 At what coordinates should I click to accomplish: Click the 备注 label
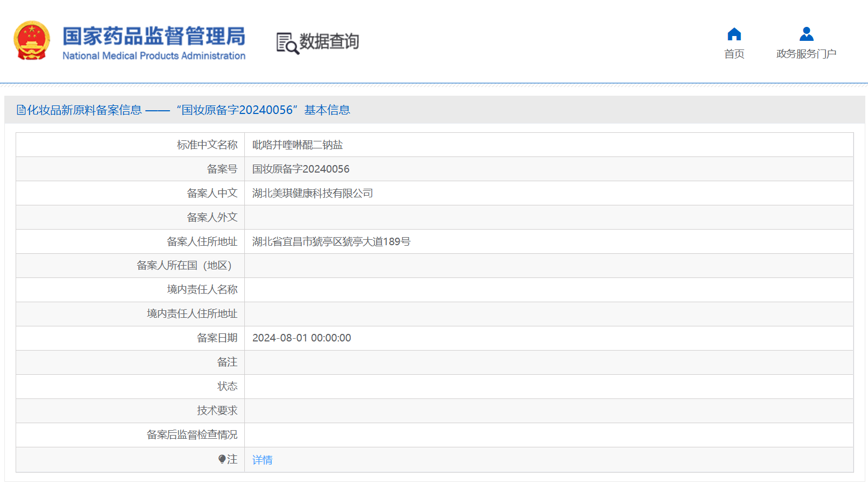pos(227,362)
